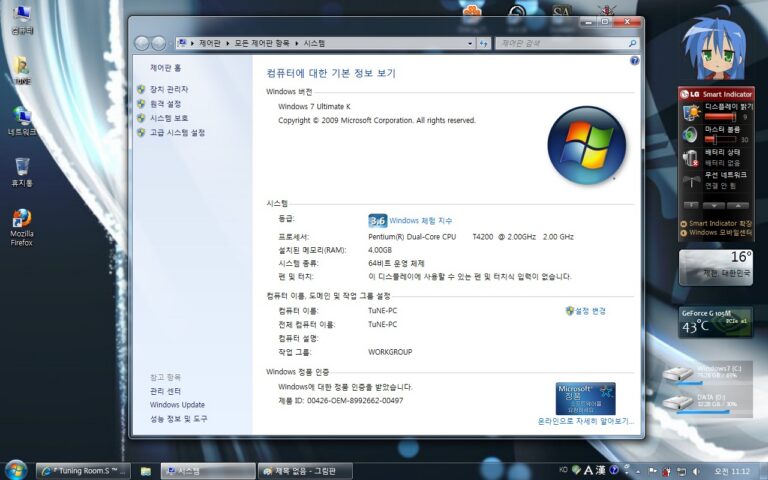Open 관리 센터 link
Viewport: 768px width, 480px height.
coord(166,391)
